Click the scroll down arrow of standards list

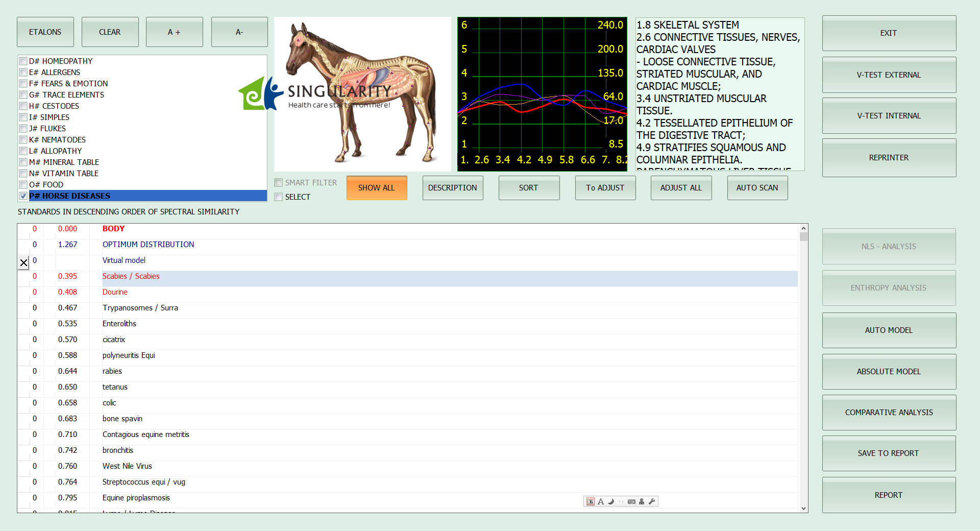click(x=804, y=508)
